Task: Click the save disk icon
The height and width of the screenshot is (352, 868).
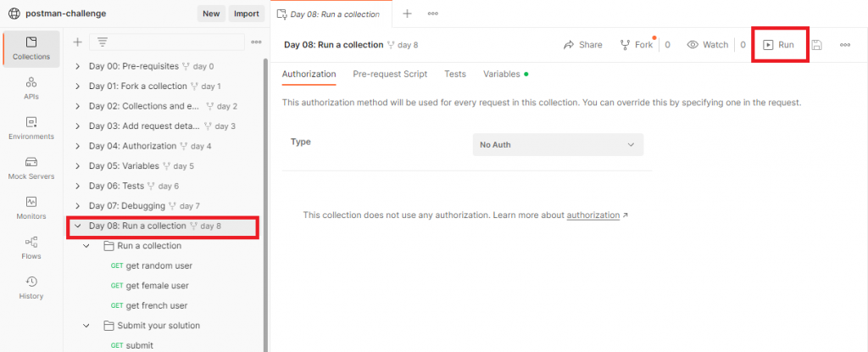Action: (816, 45)
